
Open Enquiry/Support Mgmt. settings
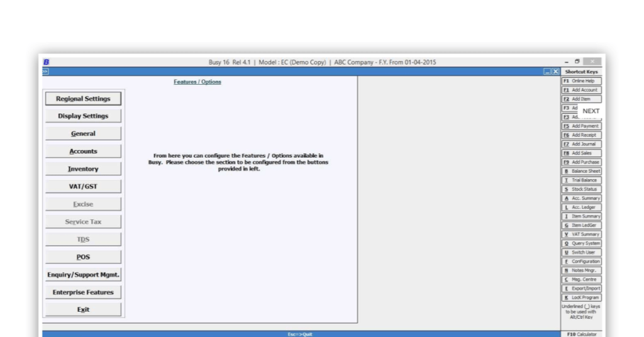83,275
